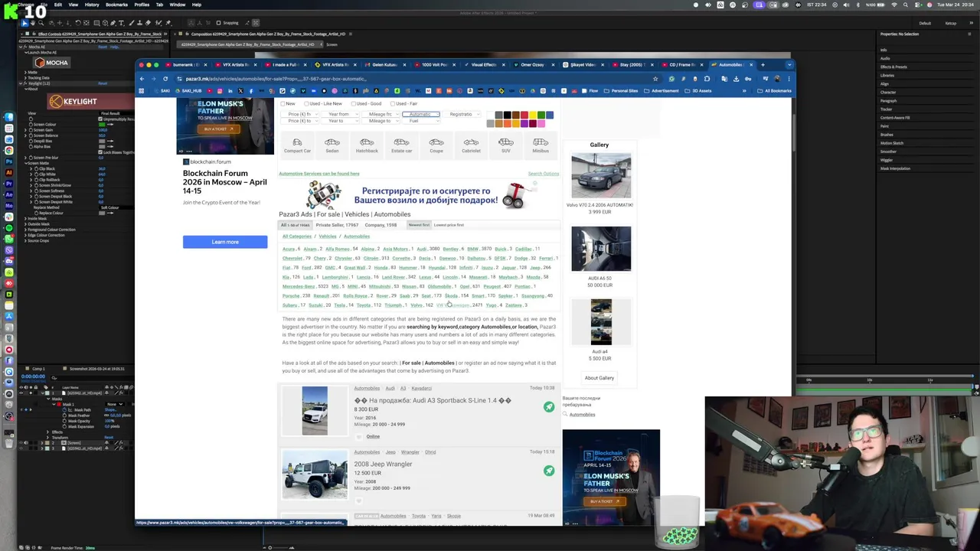Open the History menu in menu bar
This screenshot has height=551, width=980.
tap(92, 5)
